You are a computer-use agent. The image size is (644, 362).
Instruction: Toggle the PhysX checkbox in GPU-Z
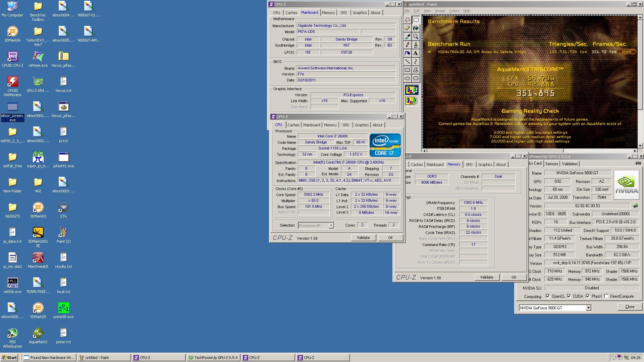click(588, 296)
